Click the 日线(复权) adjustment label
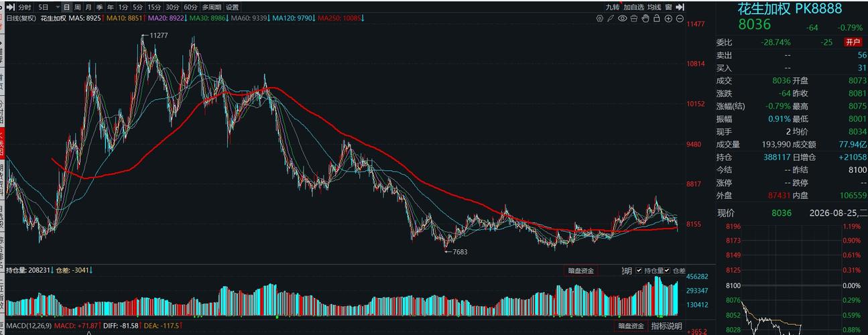The width and height of the screenshot is (868, 335). click(x=21, y=19)
